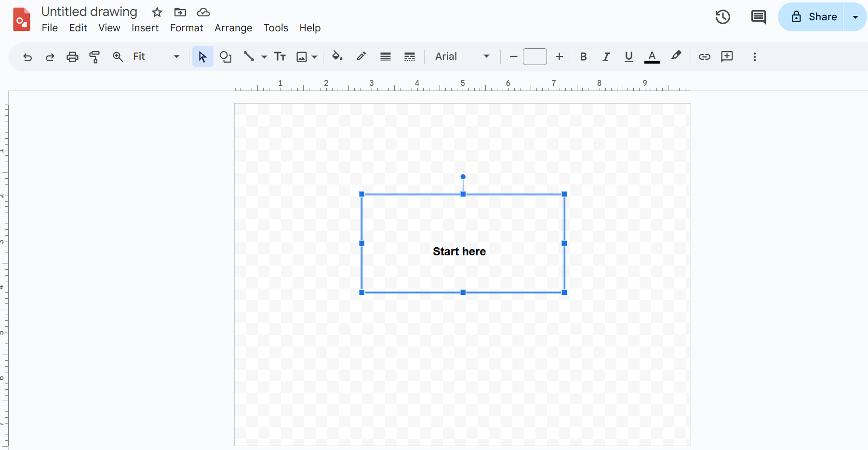The width and height of the screenshot is (868, 450).
Task: Open the More options three-dot menu
Action: tap(755, 57)
